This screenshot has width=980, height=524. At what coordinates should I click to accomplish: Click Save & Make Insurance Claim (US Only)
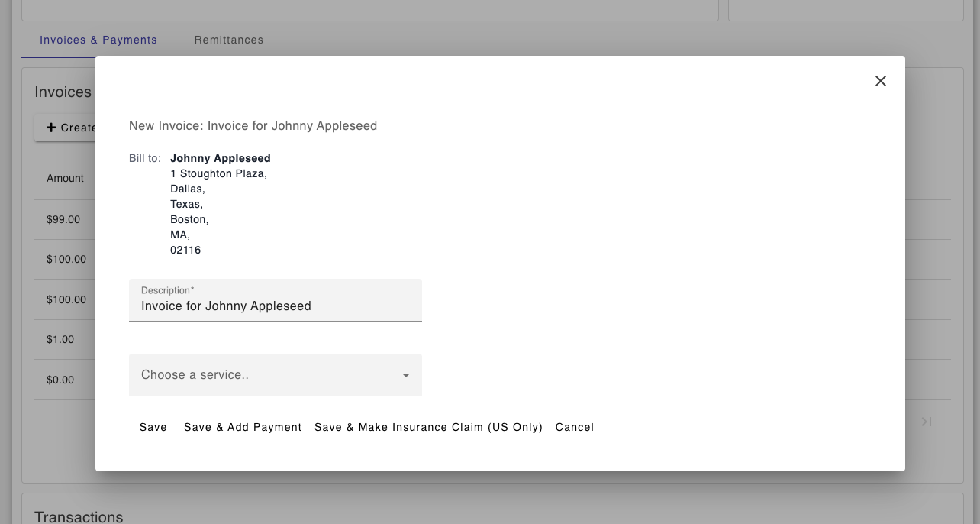(x=428, y=427)
